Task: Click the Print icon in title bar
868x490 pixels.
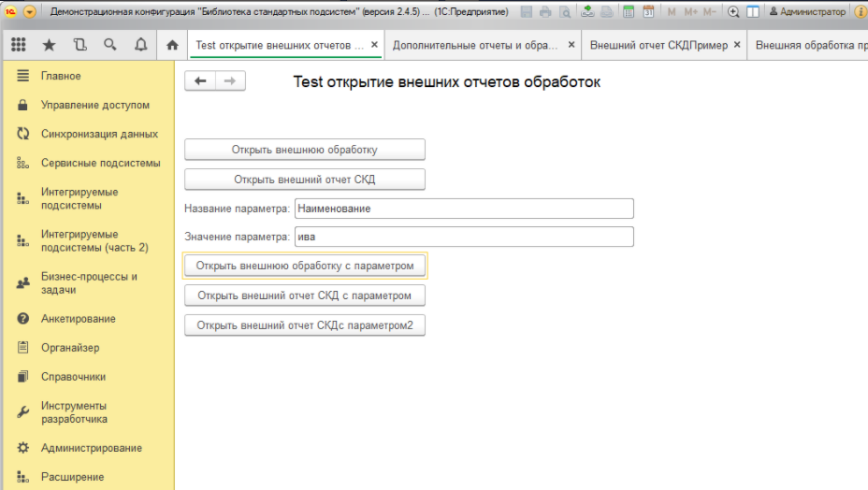Action: coord(545,11)
